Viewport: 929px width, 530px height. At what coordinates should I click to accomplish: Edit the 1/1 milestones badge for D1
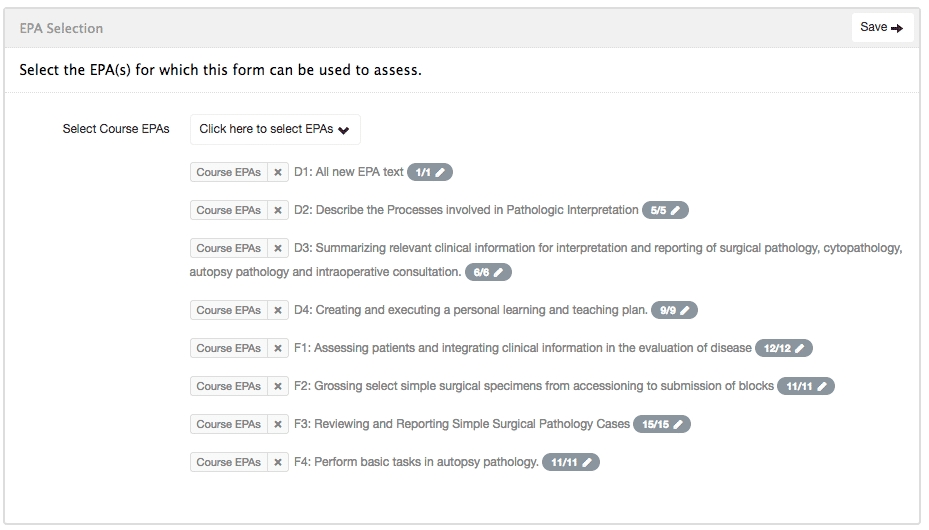[430, 172]
